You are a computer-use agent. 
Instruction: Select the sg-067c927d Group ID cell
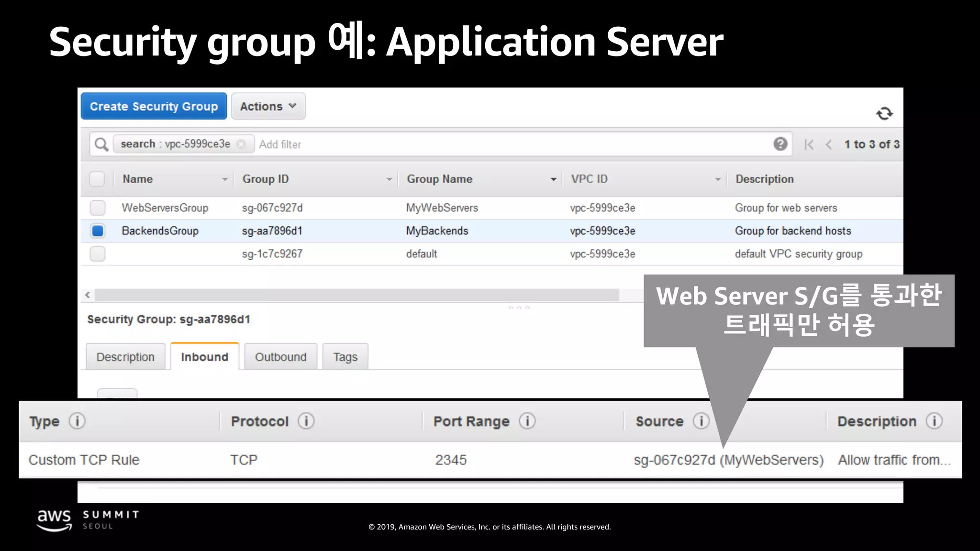[x=272, y=208]
